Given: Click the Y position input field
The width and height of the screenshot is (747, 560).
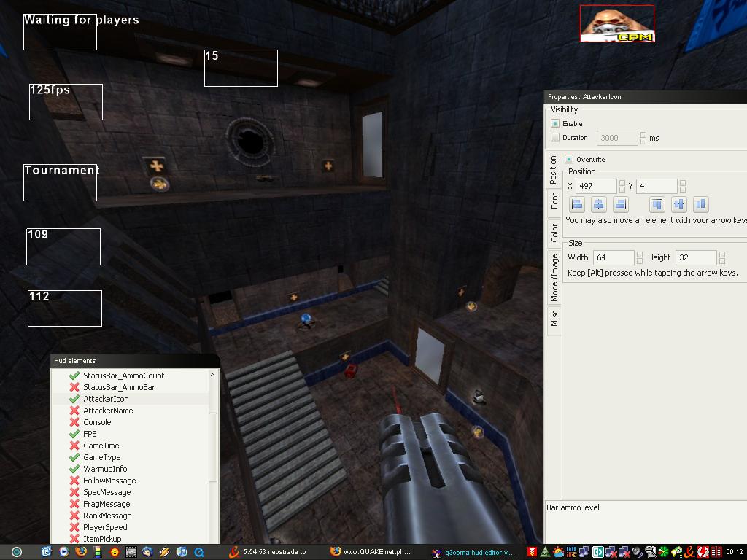Looking at the screenshot, I should click(657, 186).
